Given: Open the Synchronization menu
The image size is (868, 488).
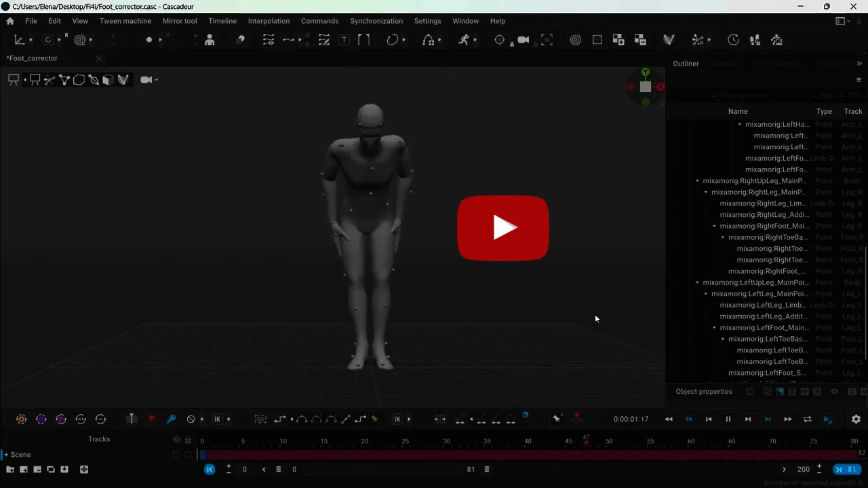Looking at the screenshot, I should 376,21.
